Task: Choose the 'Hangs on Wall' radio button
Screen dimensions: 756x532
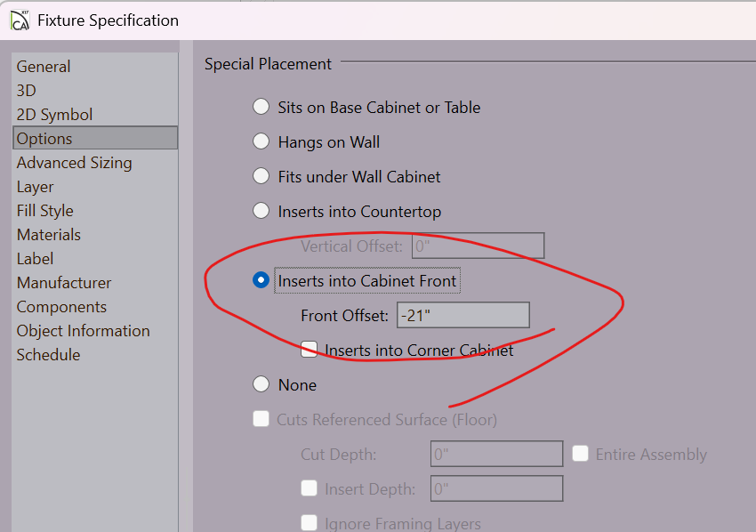Action: click(261, 141)
